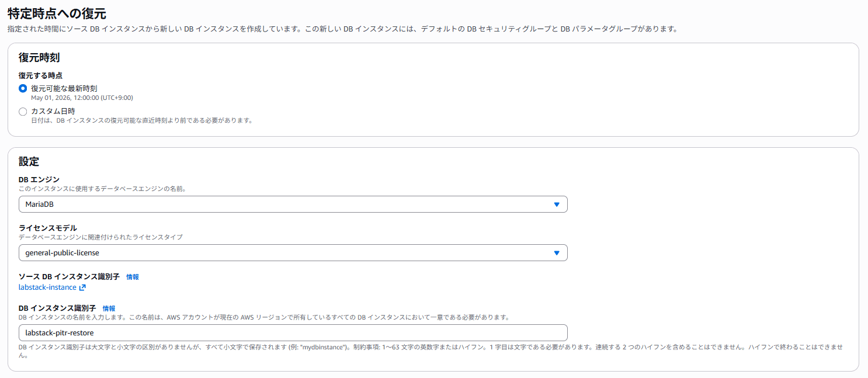Open 情報 link next to DB インスタンス識別子
The image size is (868, 378).
coord(109,308)
